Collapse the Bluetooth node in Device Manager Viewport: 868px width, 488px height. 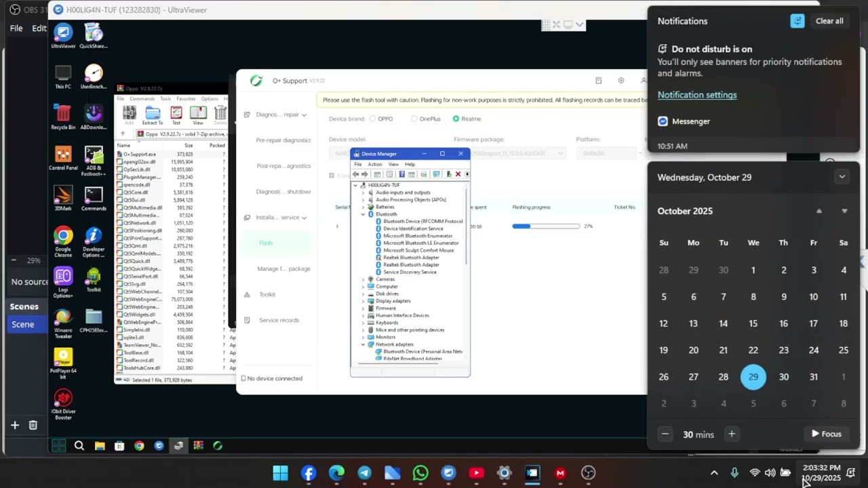(363, 214)
